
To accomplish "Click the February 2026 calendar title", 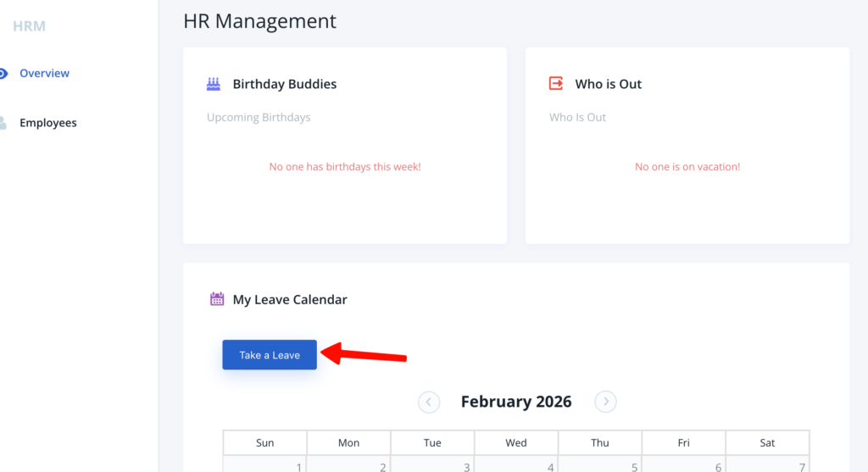I will click(x=516, y=402).
